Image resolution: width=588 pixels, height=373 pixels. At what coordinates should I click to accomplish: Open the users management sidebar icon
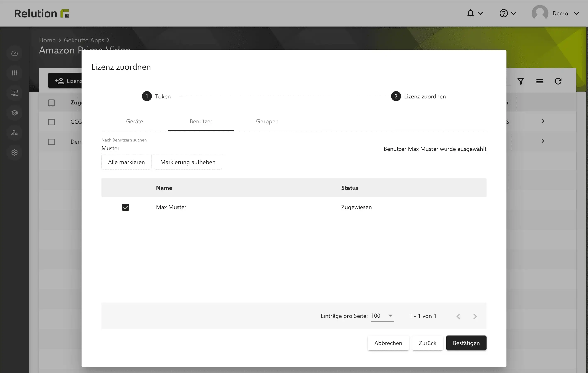pos(14,133)
